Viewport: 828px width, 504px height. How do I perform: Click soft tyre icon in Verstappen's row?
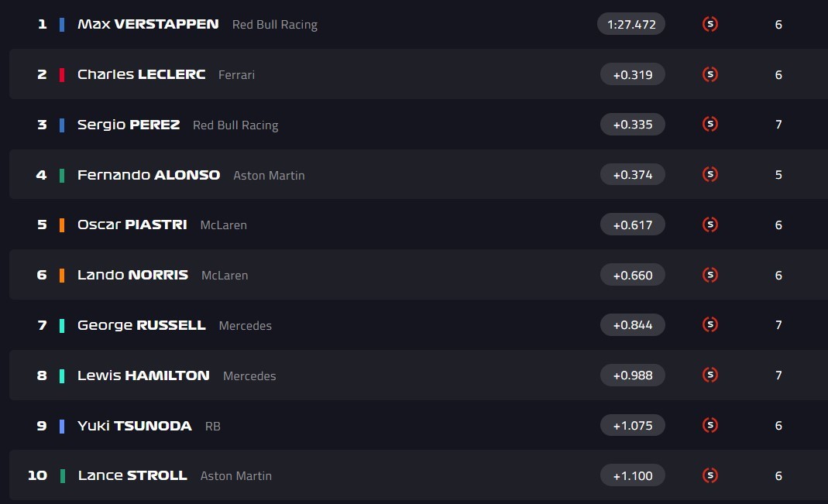tap(709, 24)
